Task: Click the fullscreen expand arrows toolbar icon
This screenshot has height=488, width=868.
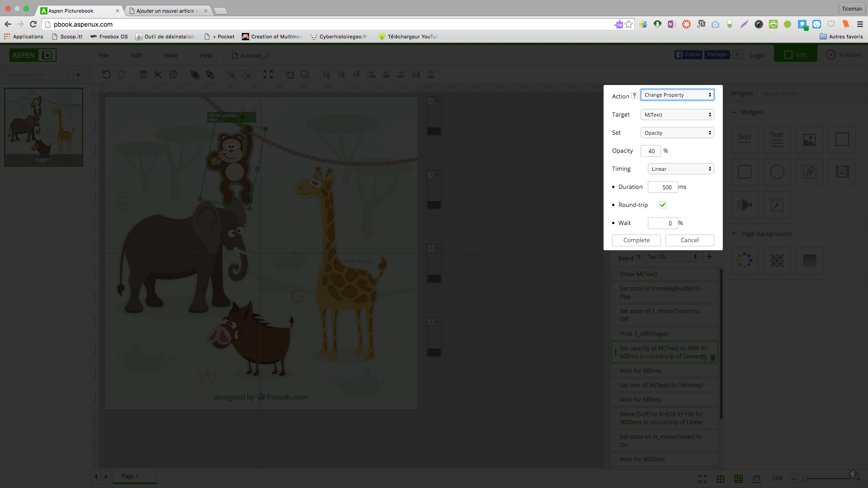Action: tap(268, 75)
